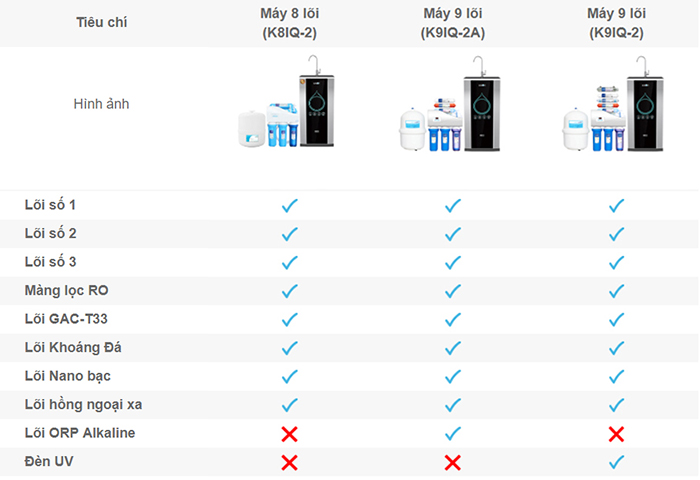Click blue checkmark for K9IQ-2 Đèn UV
700x480 pixels.
click(616, 462)
